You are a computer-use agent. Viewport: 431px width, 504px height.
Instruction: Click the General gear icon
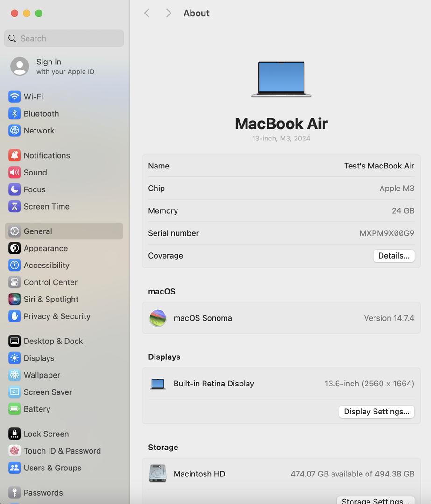click(x=14, y=231)
